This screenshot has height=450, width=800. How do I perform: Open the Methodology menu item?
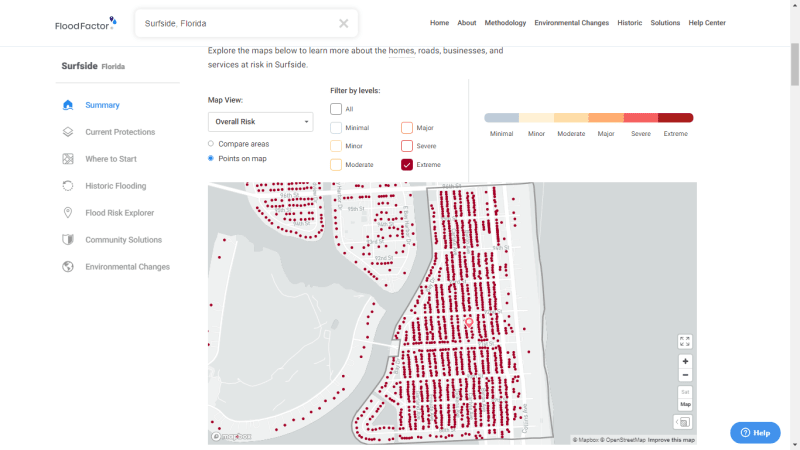505,23
